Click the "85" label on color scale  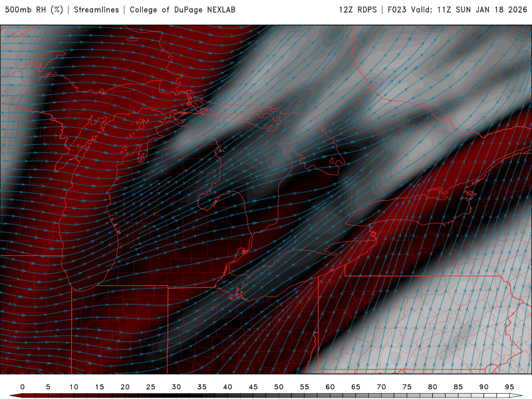pos(458,387)
